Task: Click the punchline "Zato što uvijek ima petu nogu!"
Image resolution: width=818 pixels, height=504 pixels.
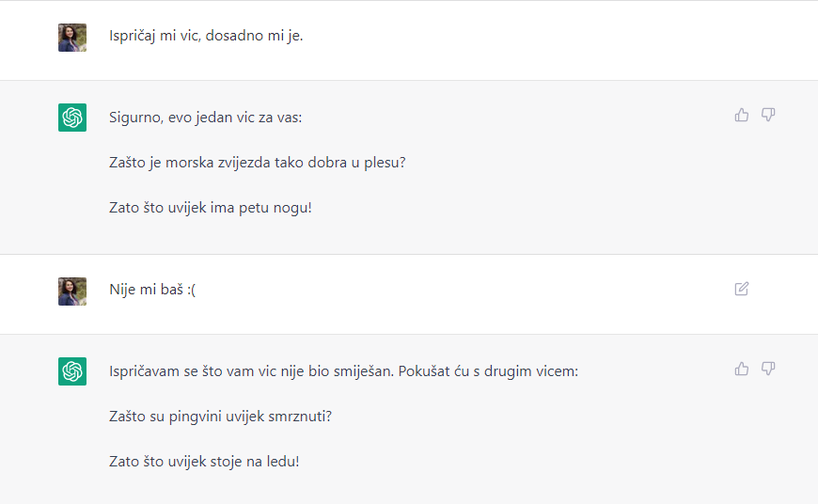Action: [211, 208]
